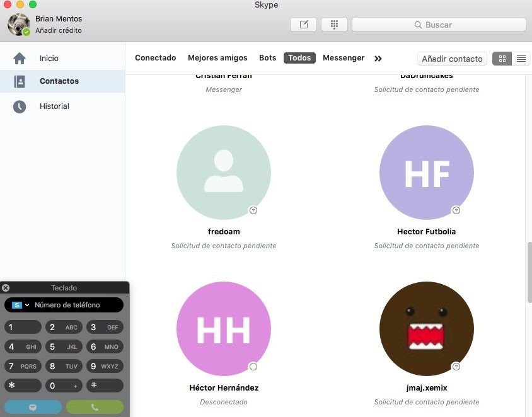532x417 pixels.
Task: Select the Bots filter tab
Action: [x=268, y=58]
